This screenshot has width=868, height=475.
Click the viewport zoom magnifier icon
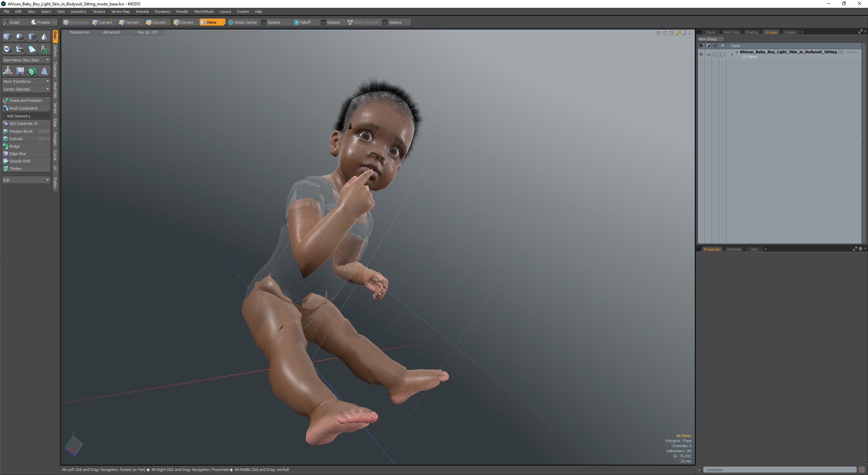[671, 33]
